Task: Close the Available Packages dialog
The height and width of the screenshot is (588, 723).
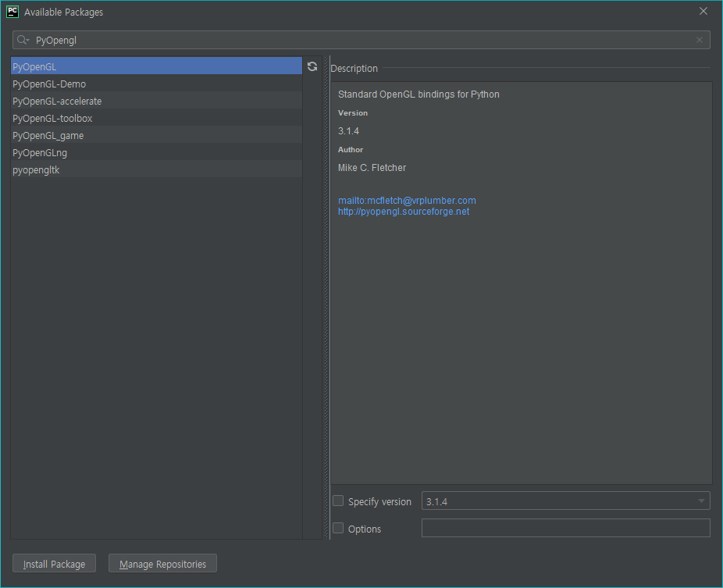Action: click(703, 11)
